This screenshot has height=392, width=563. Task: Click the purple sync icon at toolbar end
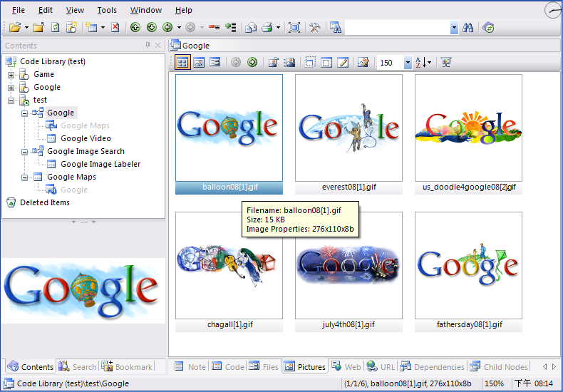click(488, 27)
